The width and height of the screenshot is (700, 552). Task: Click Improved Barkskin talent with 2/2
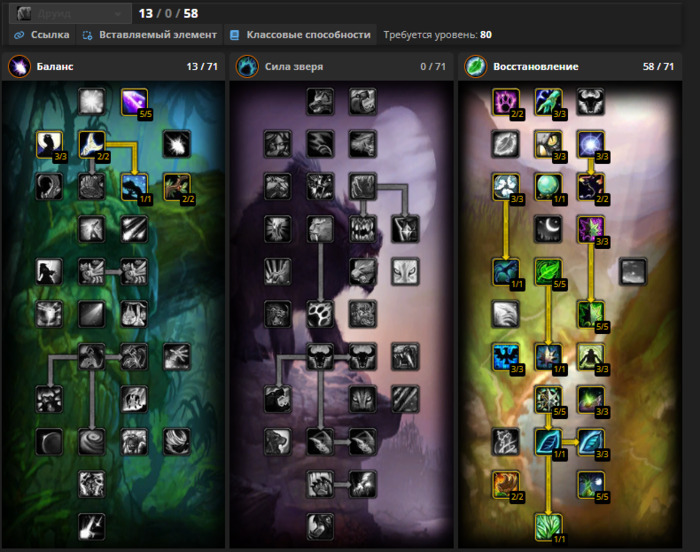[x=506, y=484]
